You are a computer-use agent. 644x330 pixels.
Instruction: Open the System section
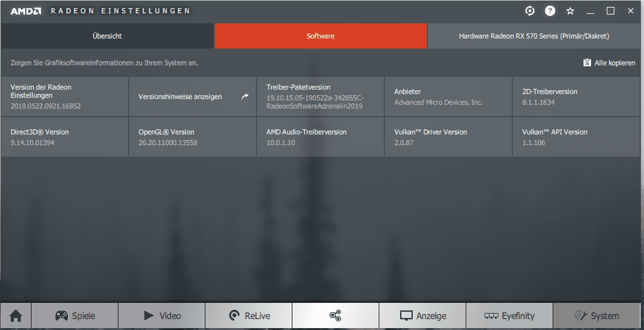[597, 316]
